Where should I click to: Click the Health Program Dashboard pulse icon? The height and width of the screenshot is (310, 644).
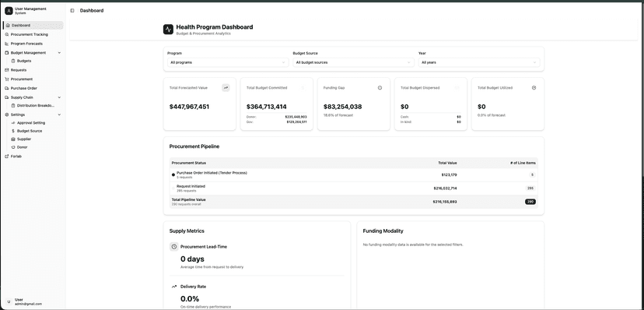pyautogui.click(x=169, y=29)
